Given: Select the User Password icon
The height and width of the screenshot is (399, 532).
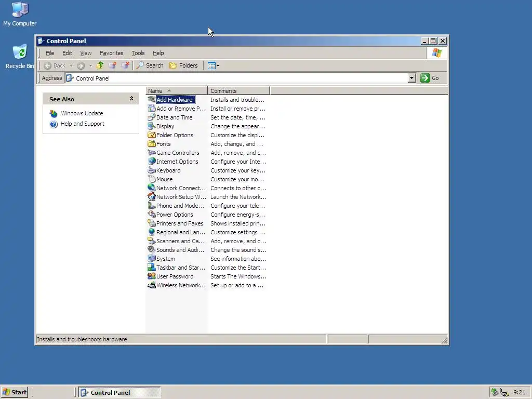Looking at the screenshot, I should (152, 276).
